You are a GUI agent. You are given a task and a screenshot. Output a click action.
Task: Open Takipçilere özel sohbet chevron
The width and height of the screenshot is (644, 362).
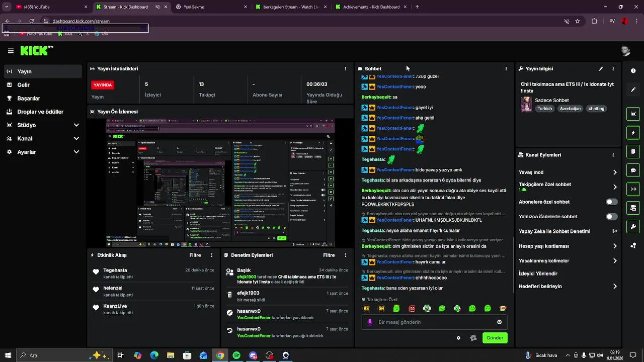tap(615, 187)
